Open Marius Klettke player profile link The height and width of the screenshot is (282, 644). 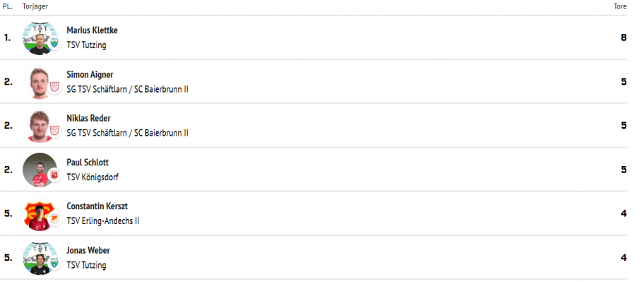(x=92, y=30)
